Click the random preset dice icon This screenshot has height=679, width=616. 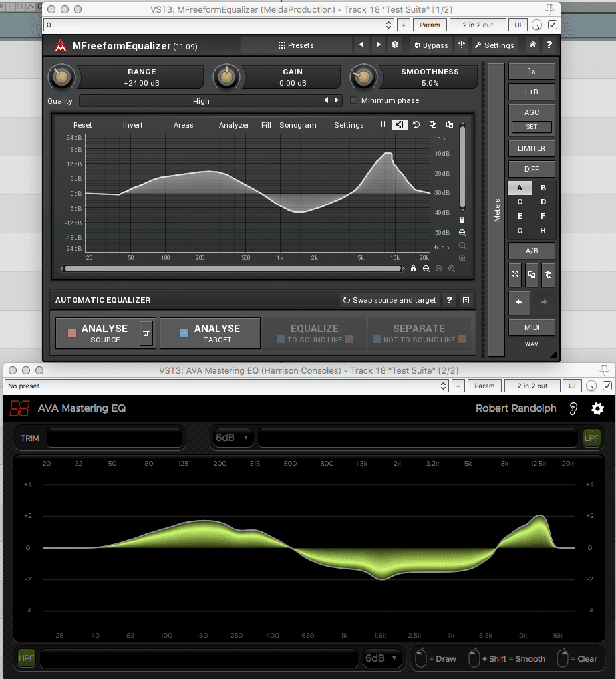(x=395, y=45)
